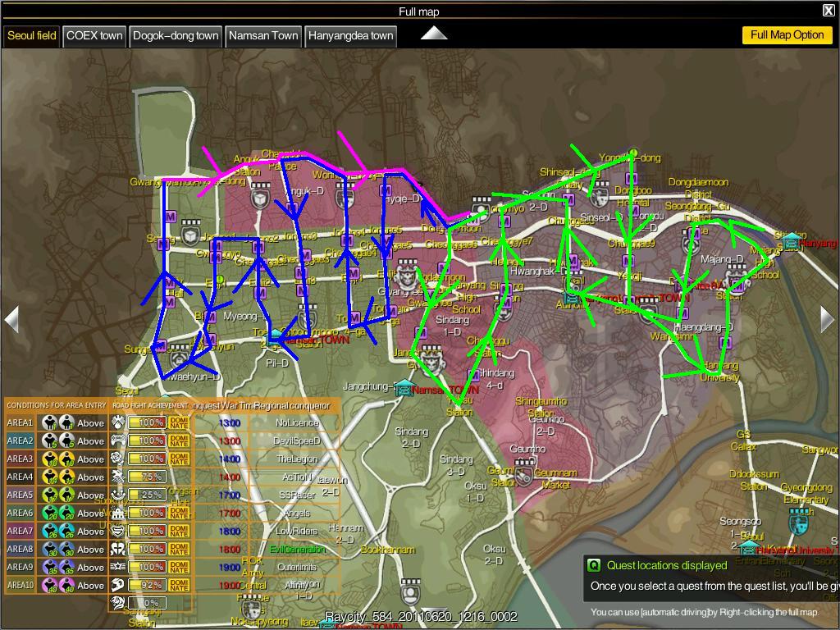Click the shield icon near Geumnam Market
This screenshot has height=630, width=840.
(524, 472)
